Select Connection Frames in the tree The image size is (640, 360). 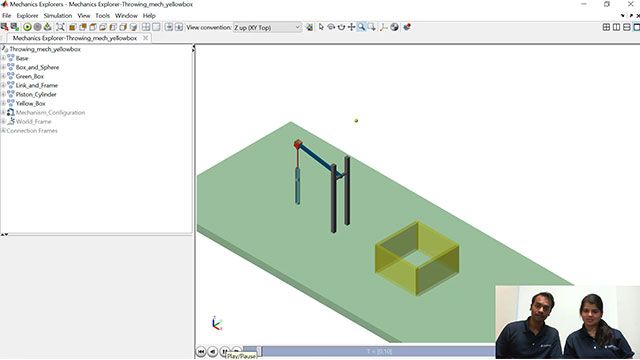(32, 131)
